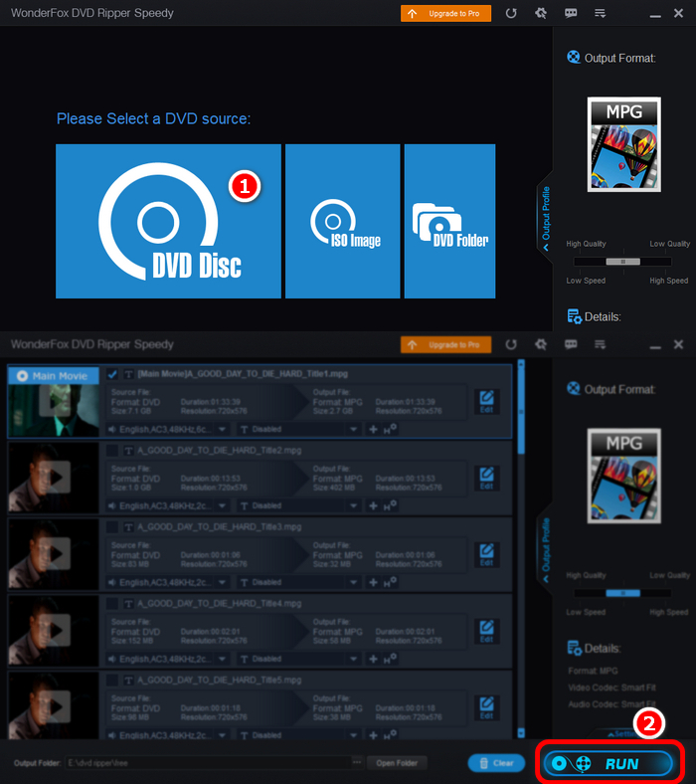The height and width of the screenshot is (784, 696).
Task: Open the Edit button for Title4.mpg
Action: click(486, 631)
